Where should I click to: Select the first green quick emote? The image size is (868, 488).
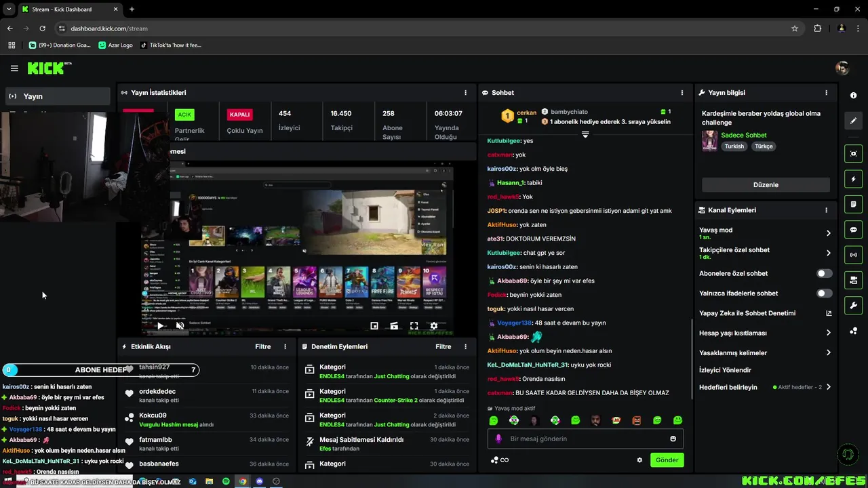click(494, 420)
